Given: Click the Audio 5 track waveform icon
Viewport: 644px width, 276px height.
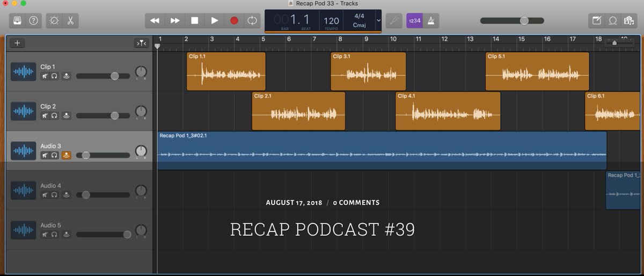Looking at the screenshot, I should pos(23,230).
